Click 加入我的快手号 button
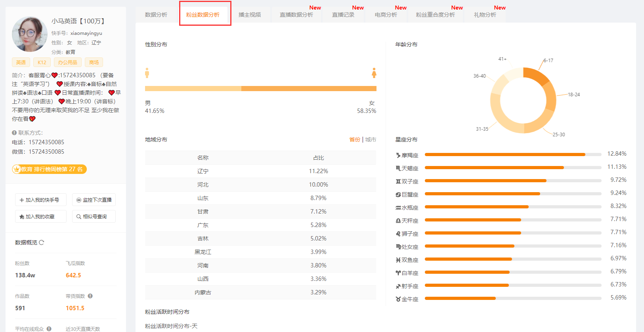644x332 pixels. point(41,200)
